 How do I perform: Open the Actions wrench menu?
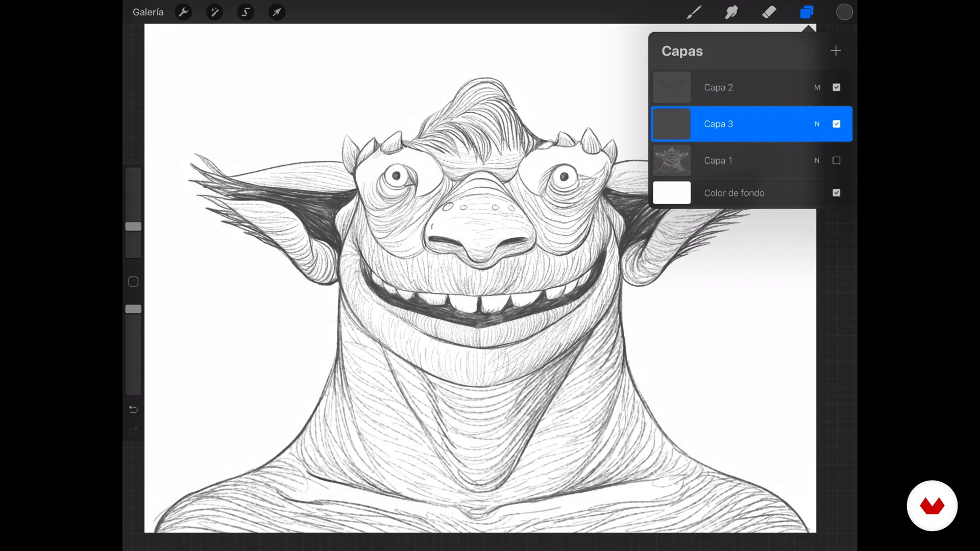[x=183, y=12]
